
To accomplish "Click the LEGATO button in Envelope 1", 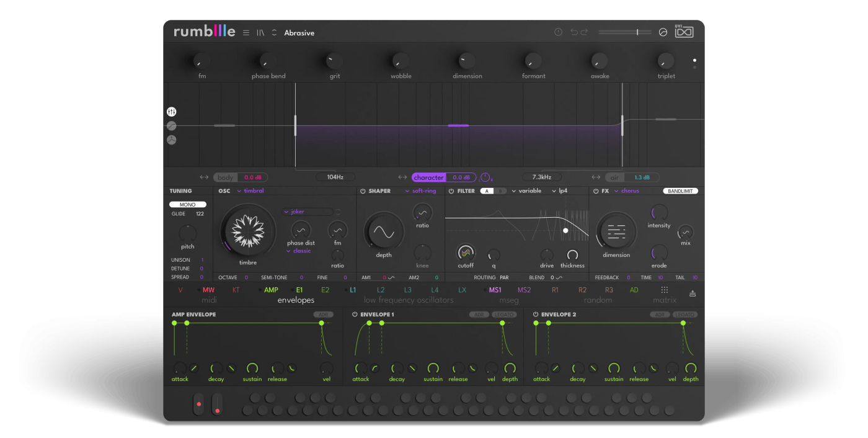I will tap(505, 315).
